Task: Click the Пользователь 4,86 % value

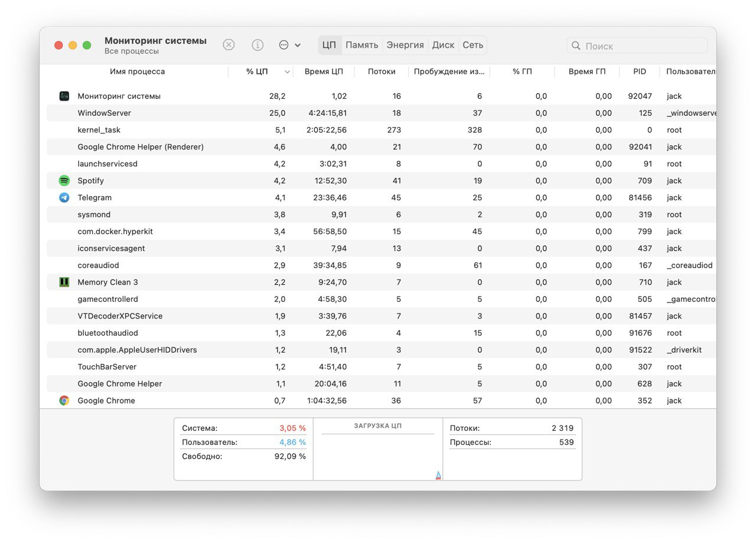Action: pos(292,443)
